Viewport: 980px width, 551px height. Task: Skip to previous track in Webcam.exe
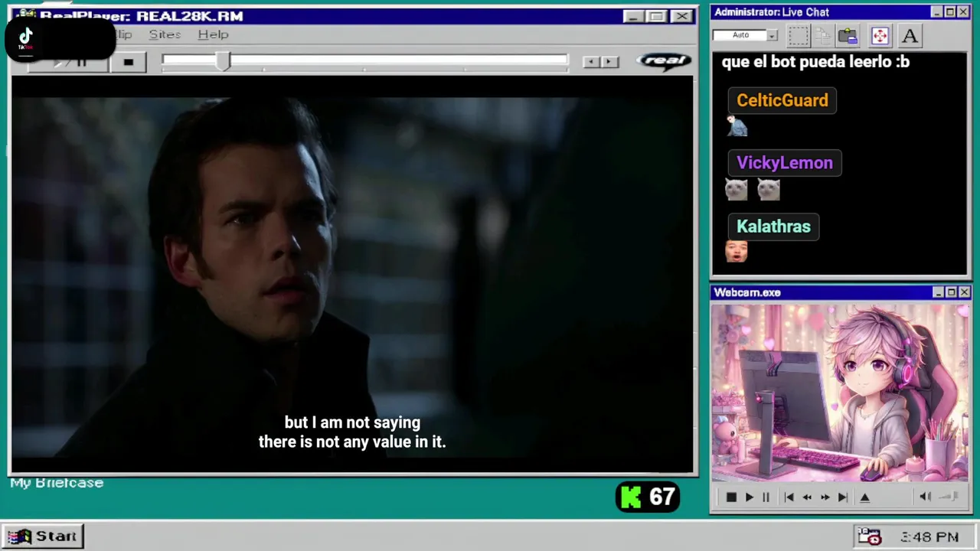[789, 497]
